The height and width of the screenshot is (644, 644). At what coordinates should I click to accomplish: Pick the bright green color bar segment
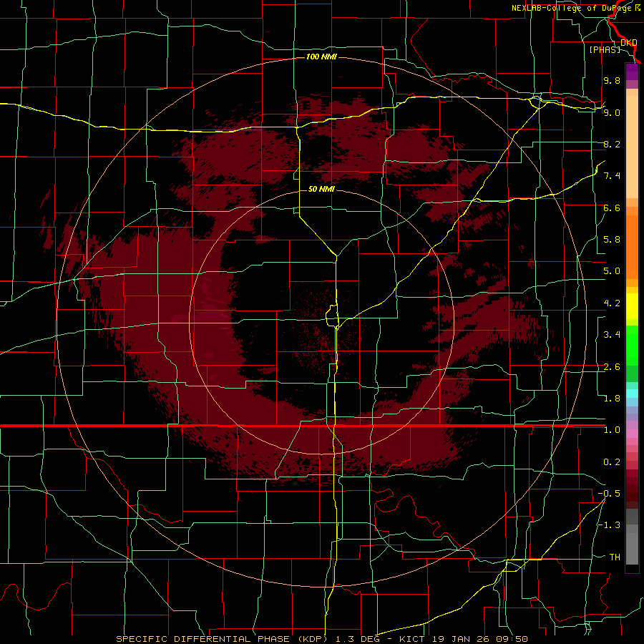pos(632,346)
